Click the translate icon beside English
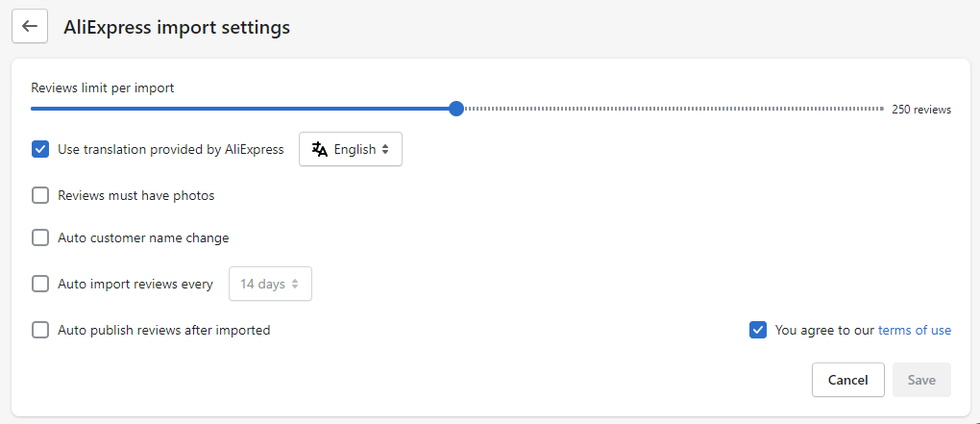 pos(320,149)
